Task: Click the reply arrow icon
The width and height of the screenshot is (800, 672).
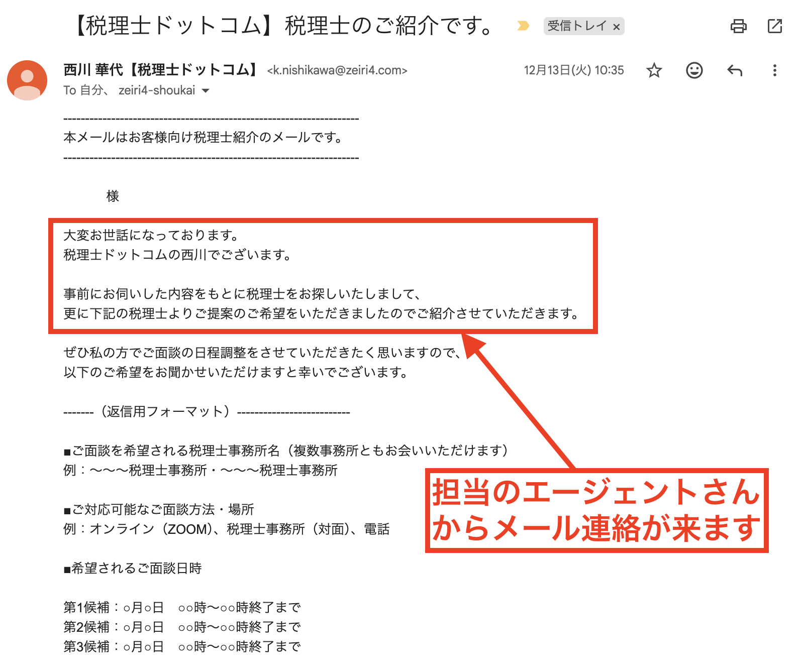Action: pyautogui.click(x=735, y=70)
